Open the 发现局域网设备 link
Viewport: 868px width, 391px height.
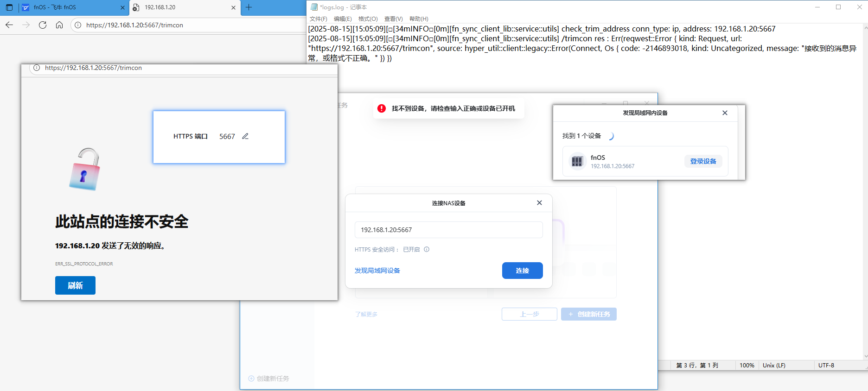point(377,271)
